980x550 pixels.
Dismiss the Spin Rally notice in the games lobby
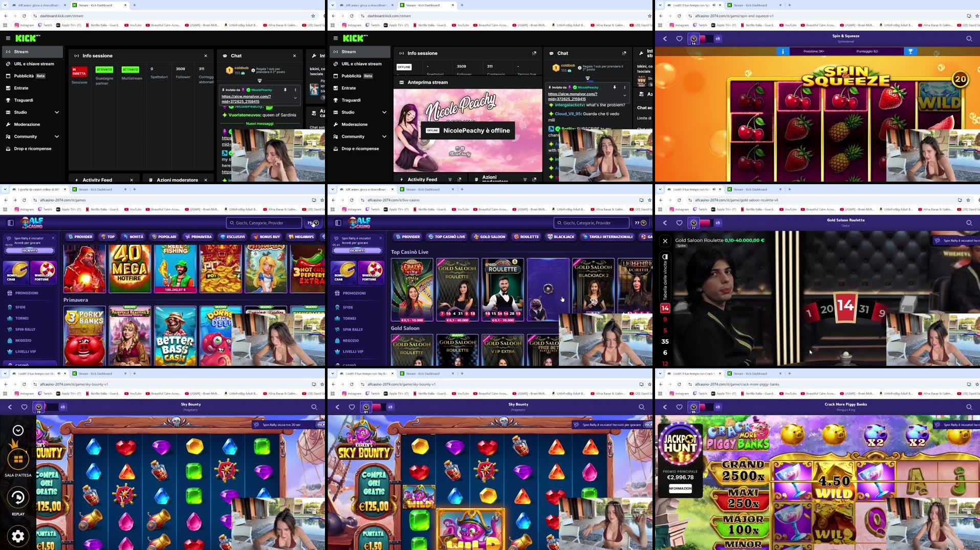pos(53,238)
